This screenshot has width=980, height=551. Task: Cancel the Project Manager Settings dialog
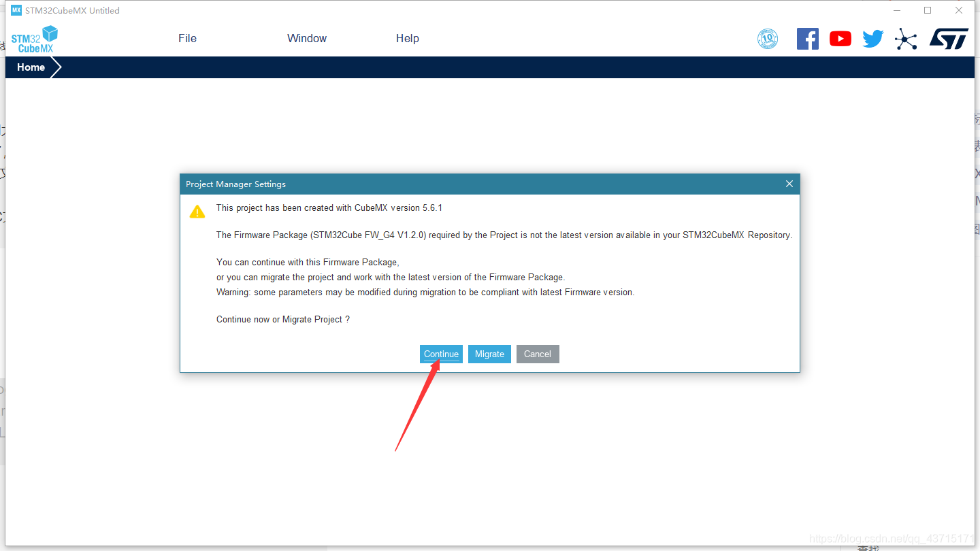[538, 354]
